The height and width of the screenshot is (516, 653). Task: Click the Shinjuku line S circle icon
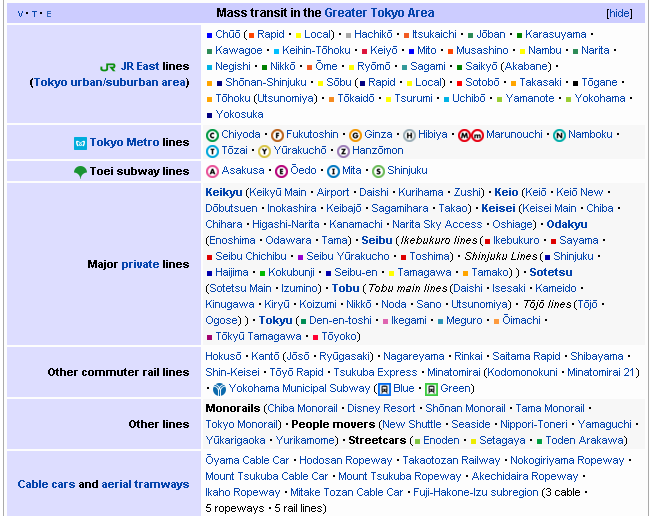(x=378, y=171)
